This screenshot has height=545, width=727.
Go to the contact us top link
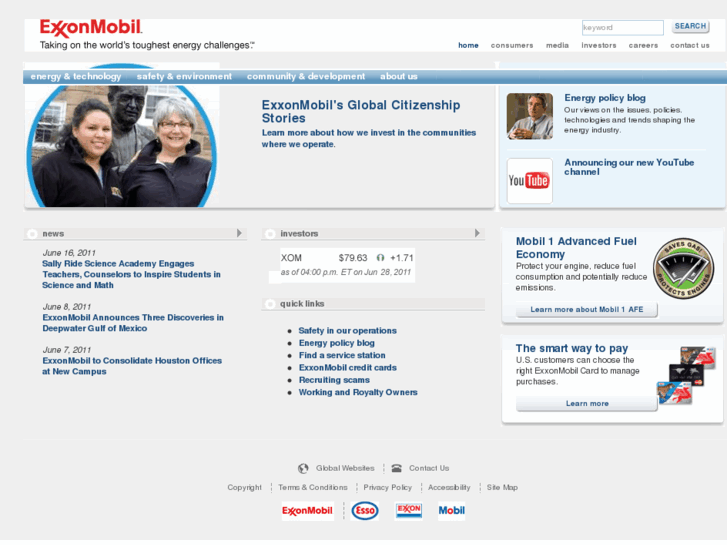click(x=690, y=45)
